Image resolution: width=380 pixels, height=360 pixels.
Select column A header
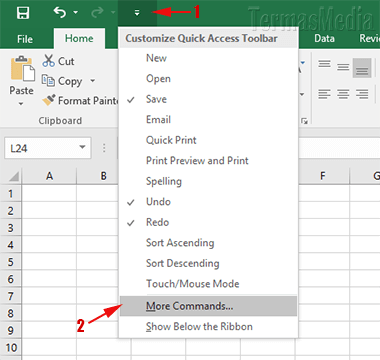(x=49, y=176)
